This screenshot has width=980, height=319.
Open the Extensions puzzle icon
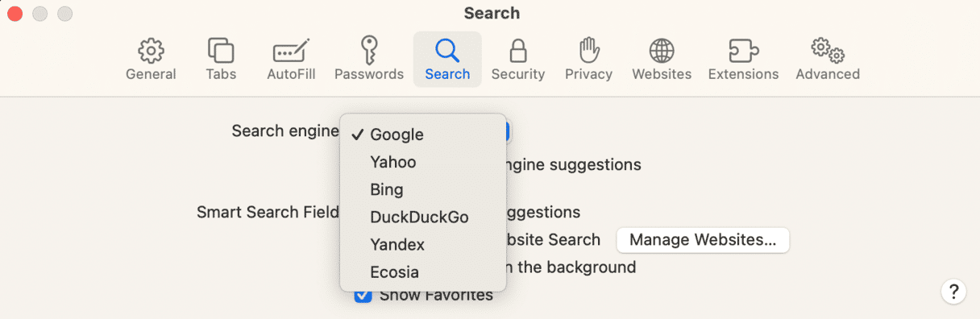click(743, 51)
